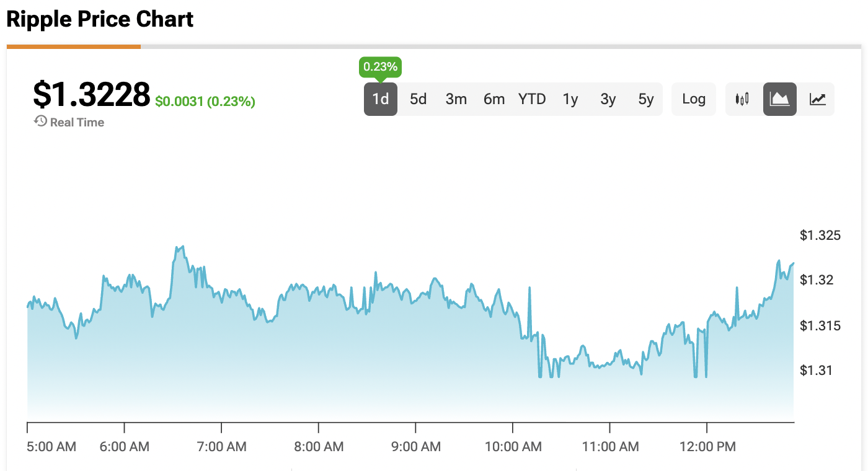Switch to the 3y time range

(608, 99)
